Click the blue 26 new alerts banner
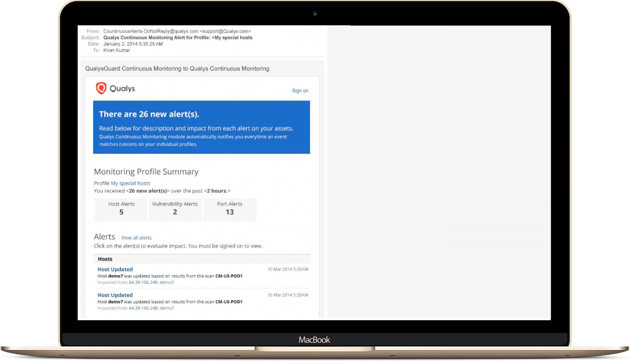 [201, 127]
